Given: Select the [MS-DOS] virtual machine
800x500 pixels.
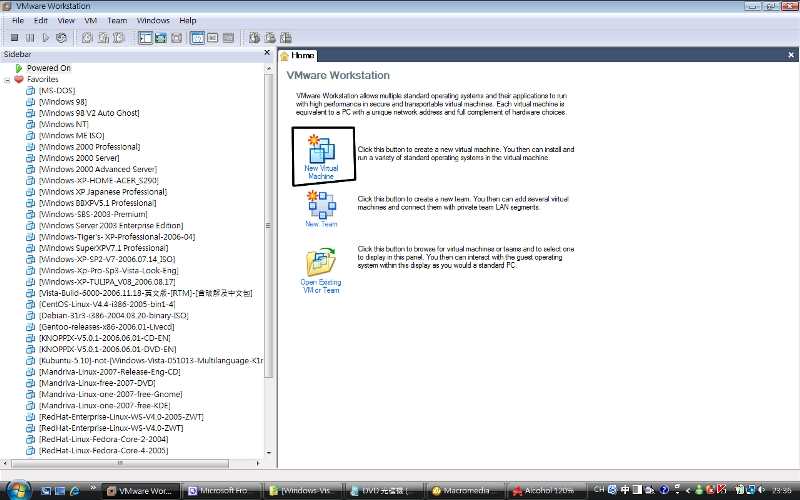Looking at the screenshot, I should pyautogui.click(x=57, y=90).
